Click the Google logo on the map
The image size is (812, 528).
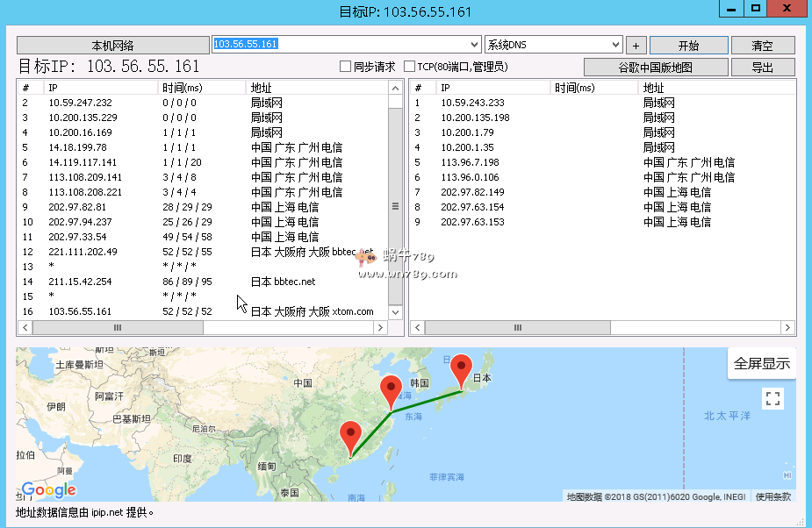click(48, 490)
